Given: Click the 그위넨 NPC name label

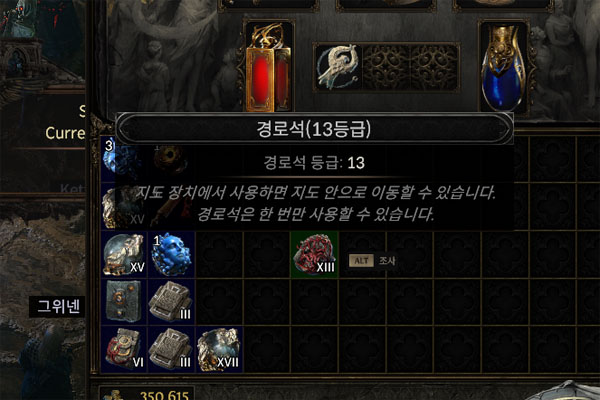Looking at the screenshot, I should coord(58,307).
